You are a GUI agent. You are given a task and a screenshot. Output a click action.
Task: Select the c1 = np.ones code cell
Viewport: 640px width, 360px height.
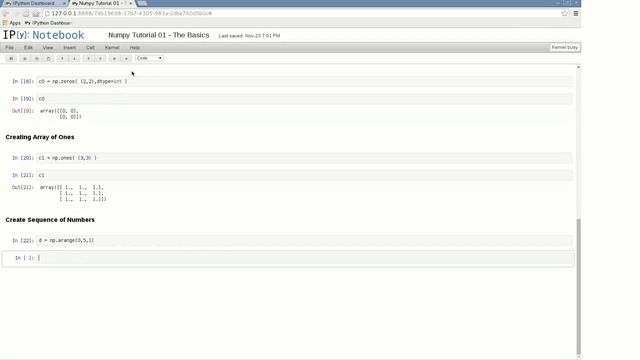tap(304, 158)
